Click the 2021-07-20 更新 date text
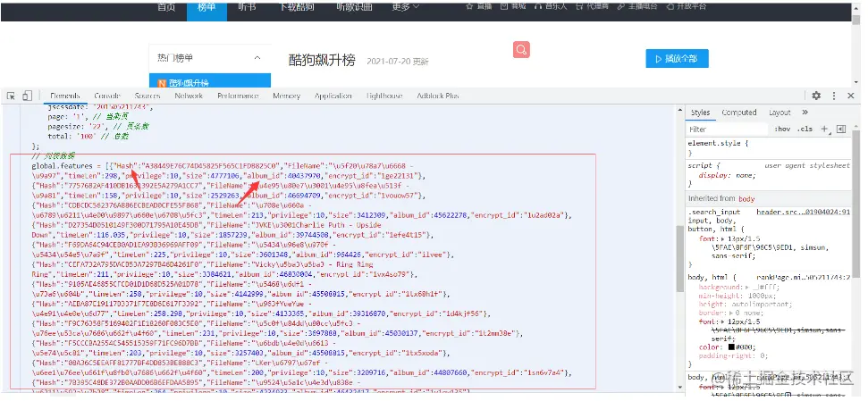The width and height of the screenshot is (868, 401). point(398,62)
